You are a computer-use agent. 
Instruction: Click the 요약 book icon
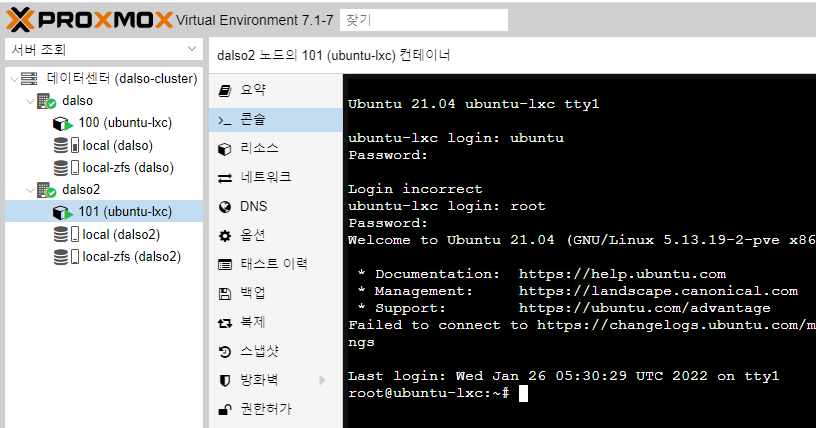click(x=225, y=91)
